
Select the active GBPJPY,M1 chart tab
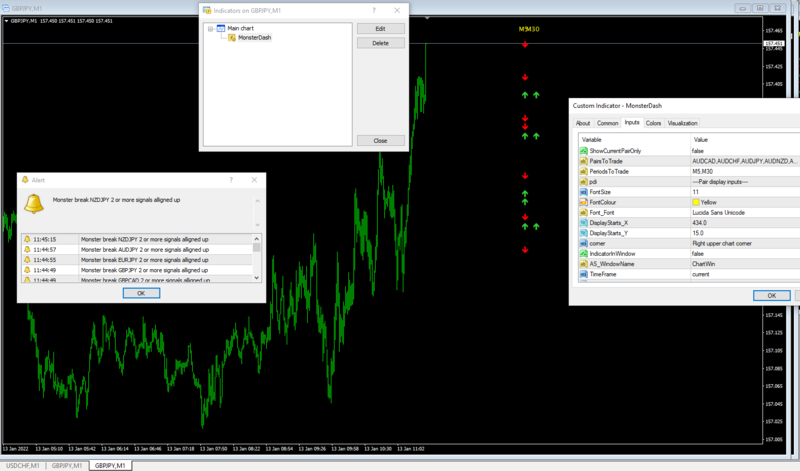pos(110,465)
